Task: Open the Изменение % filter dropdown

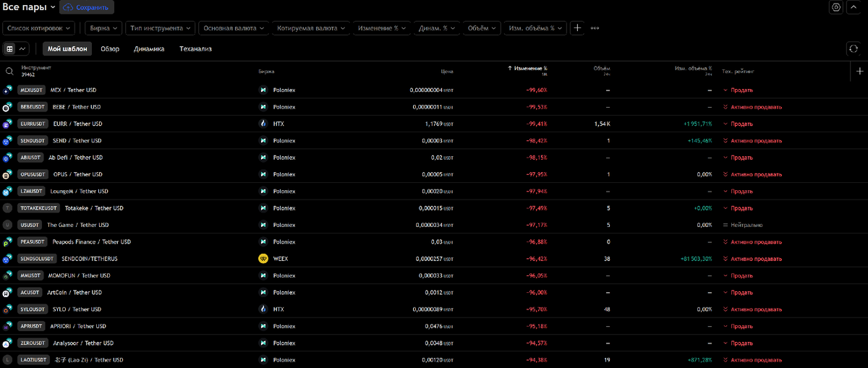Action: [382, 28]
